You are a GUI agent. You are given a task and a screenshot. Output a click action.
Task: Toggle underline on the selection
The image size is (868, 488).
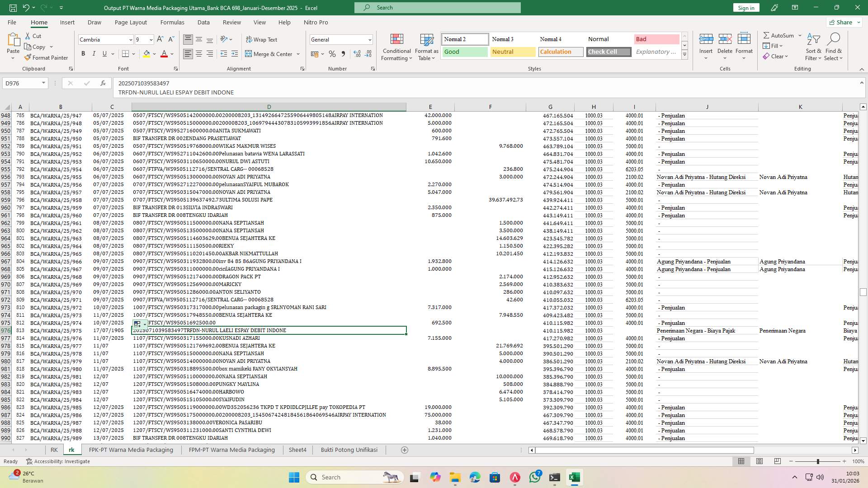[x=104, y=54]
